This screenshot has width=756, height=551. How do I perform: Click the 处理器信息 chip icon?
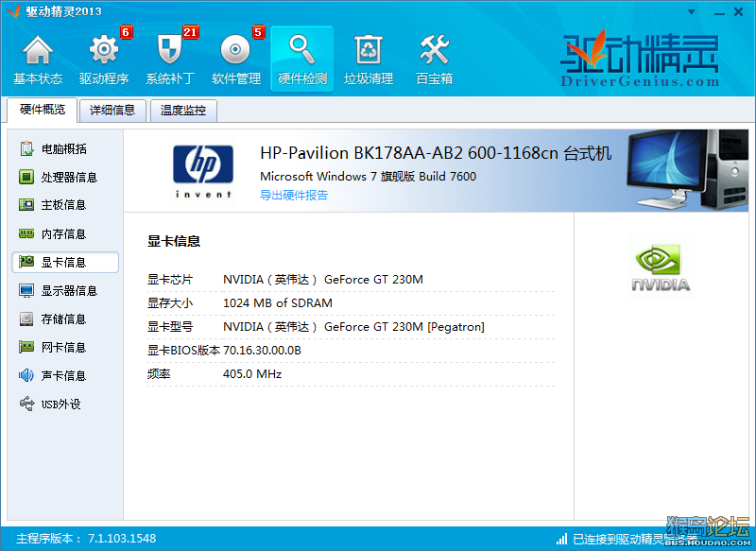pos(26,177)
